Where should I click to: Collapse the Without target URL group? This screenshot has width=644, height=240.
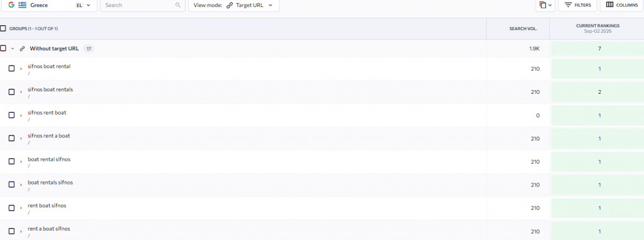click(13, 49)
